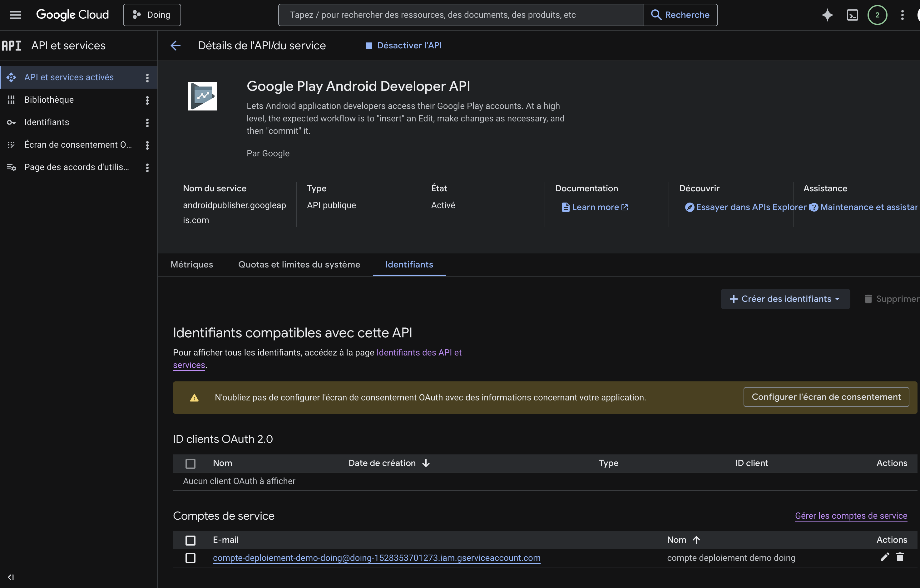Screen dimensions: 920x588
Task: Edit the compte deploiement demo doing service account
Action: [x=884, y=557]
